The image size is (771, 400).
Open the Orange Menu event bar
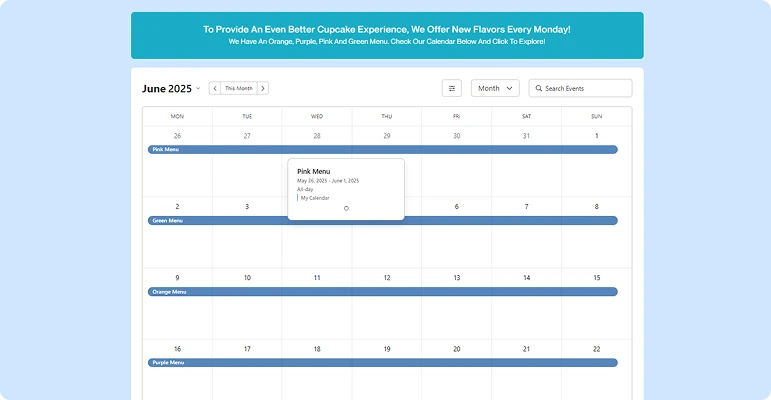[383, 292]
